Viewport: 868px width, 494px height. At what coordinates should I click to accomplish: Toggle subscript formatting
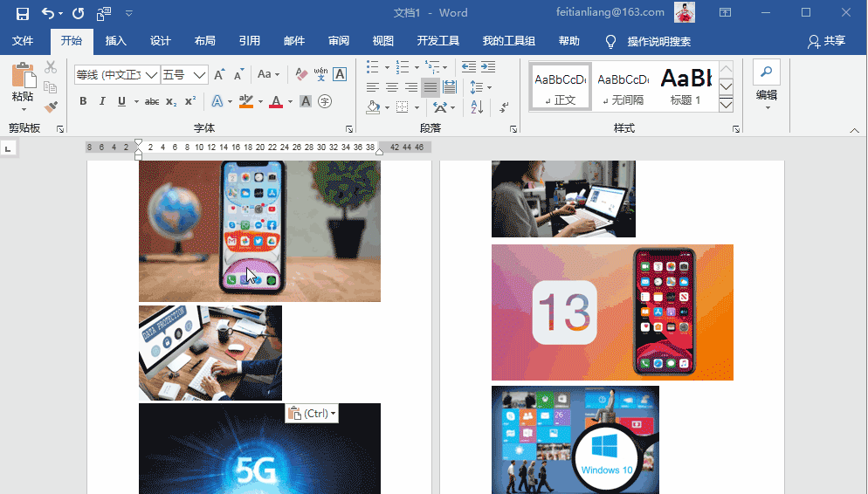click(172, 101)
